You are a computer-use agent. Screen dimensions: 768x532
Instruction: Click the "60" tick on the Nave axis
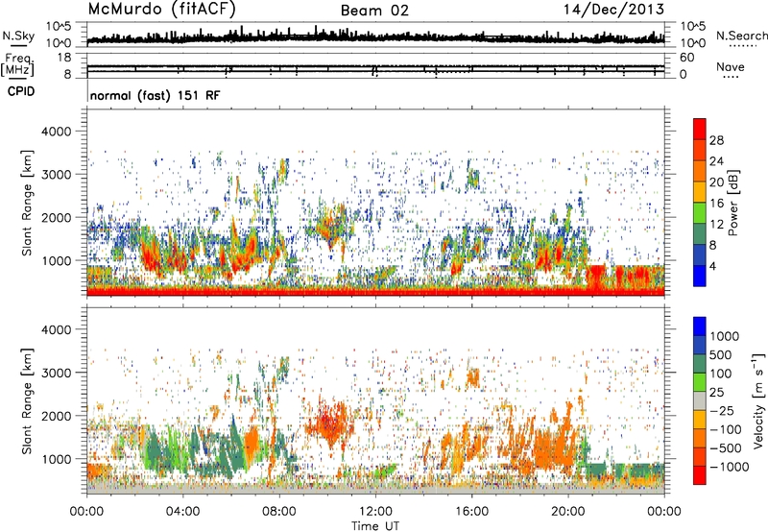(x=686, y=58)
